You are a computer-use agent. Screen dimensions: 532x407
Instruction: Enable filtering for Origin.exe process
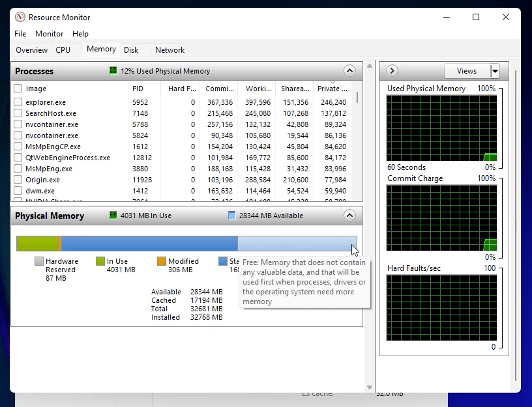18,180
